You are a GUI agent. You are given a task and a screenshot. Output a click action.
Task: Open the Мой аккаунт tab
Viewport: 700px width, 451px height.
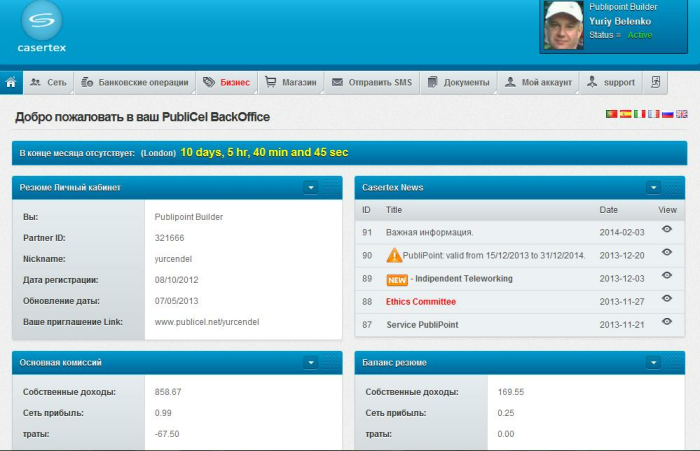click(x=538, y=83)
